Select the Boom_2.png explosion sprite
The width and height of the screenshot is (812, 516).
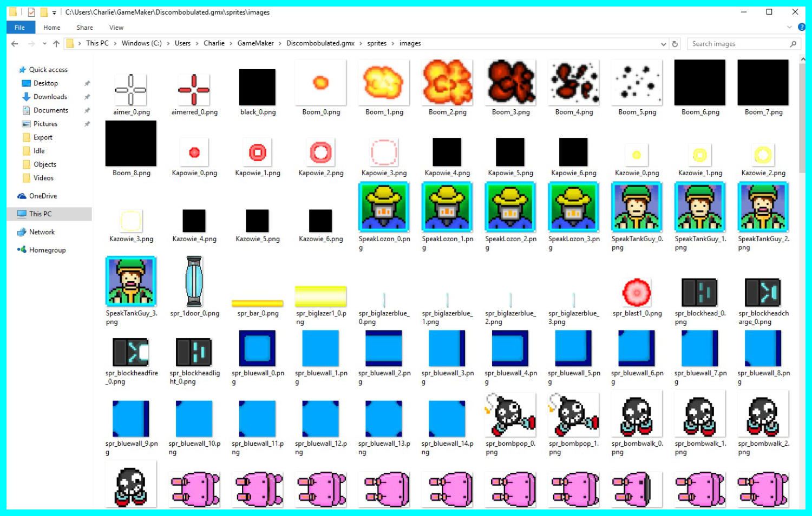pyautogui.click(x=447, y=83)
